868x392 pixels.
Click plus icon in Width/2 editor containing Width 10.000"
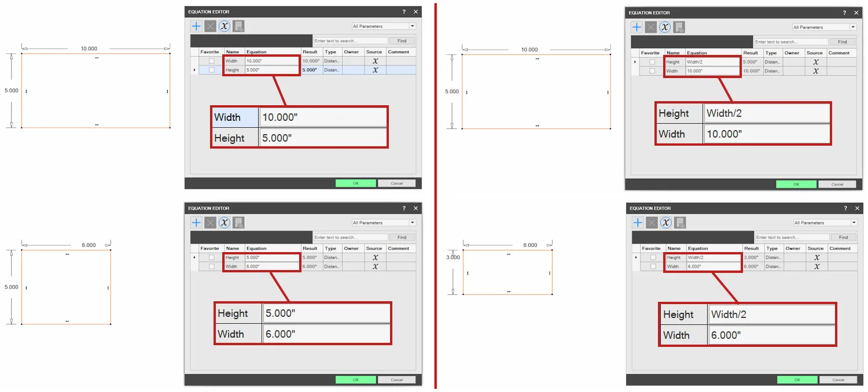[637, 27]
